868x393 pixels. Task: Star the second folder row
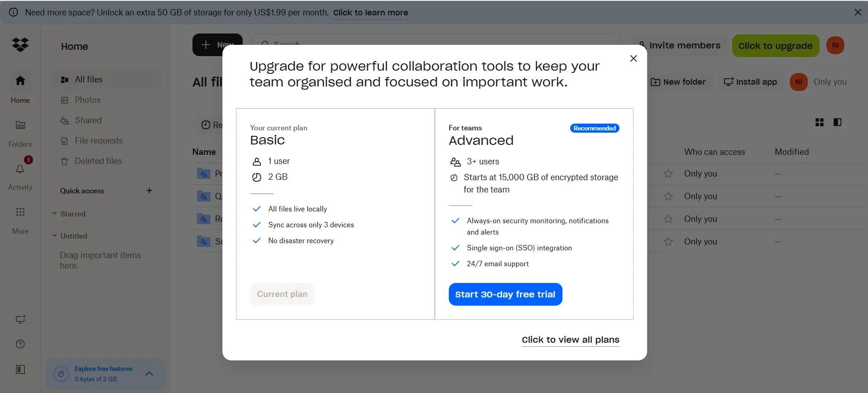pos(668,196)
